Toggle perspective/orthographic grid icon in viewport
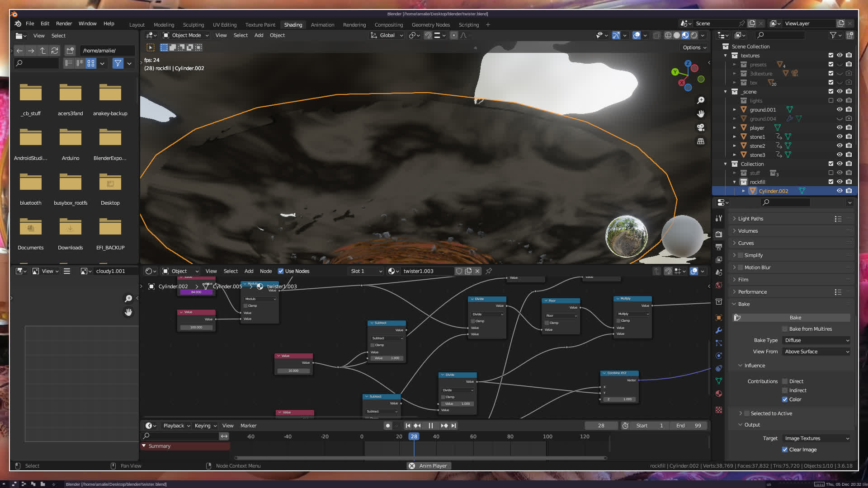 (701, 141)
